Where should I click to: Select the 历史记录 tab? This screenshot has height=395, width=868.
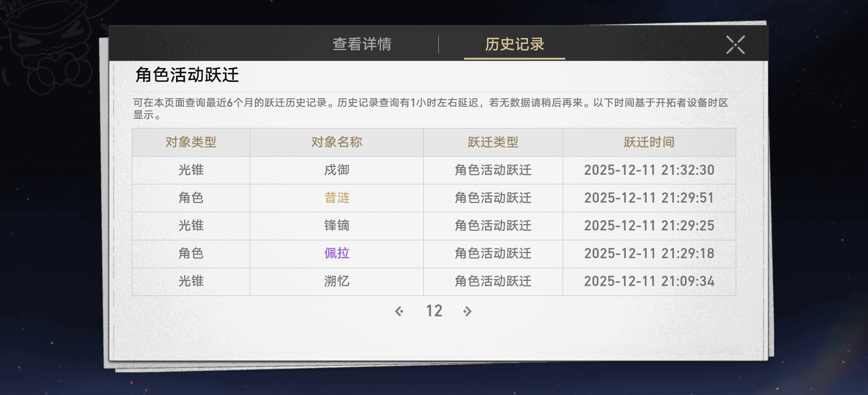click(514, 45)
